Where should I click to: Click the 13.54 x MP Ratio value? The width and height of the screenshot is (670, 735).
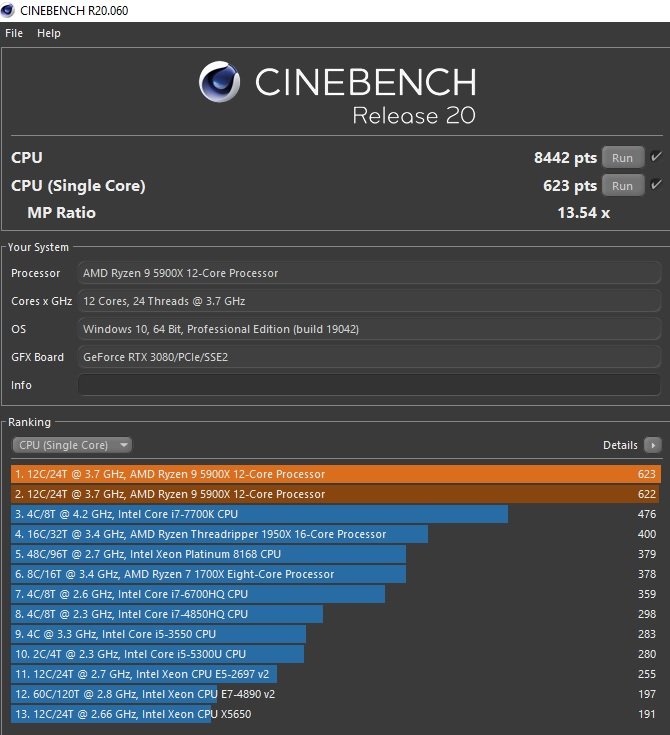coord(584,213)
